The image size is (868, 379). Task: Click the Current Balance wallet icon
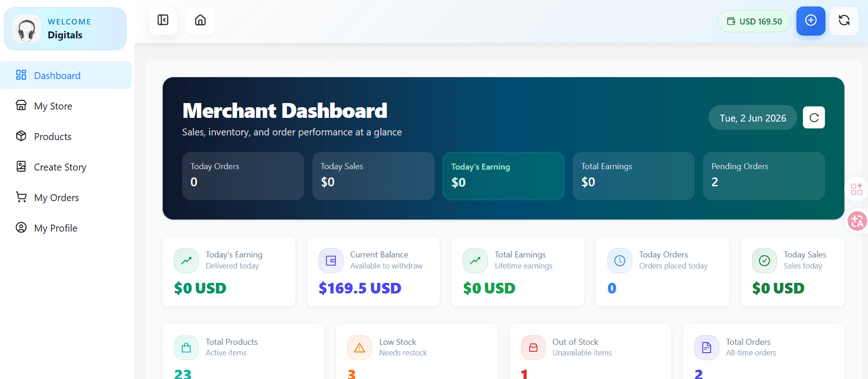(x=331, y=261)
